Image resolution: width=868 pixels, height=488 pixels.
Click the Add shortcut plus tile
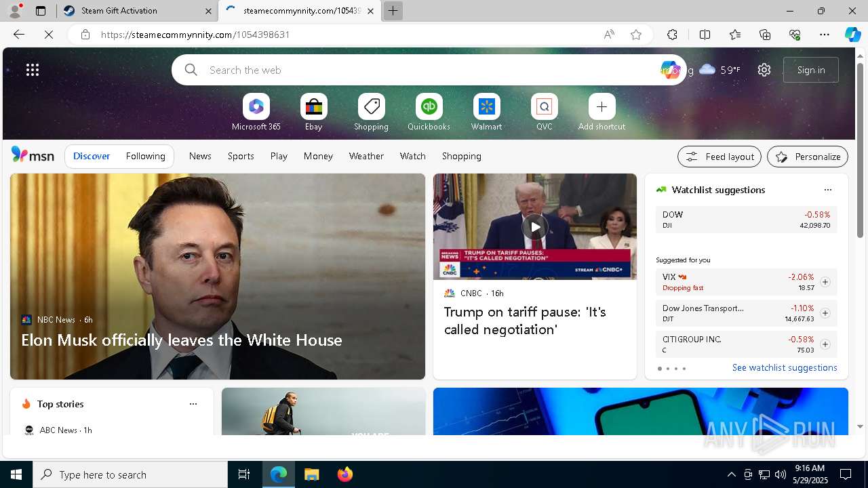tap(601, 113)
